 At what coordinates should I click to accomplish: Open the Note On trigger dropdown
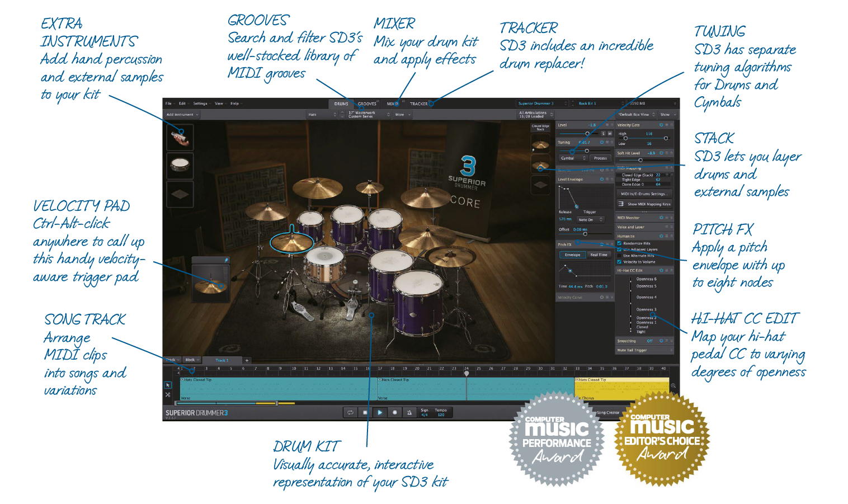[x=591, y=219]
